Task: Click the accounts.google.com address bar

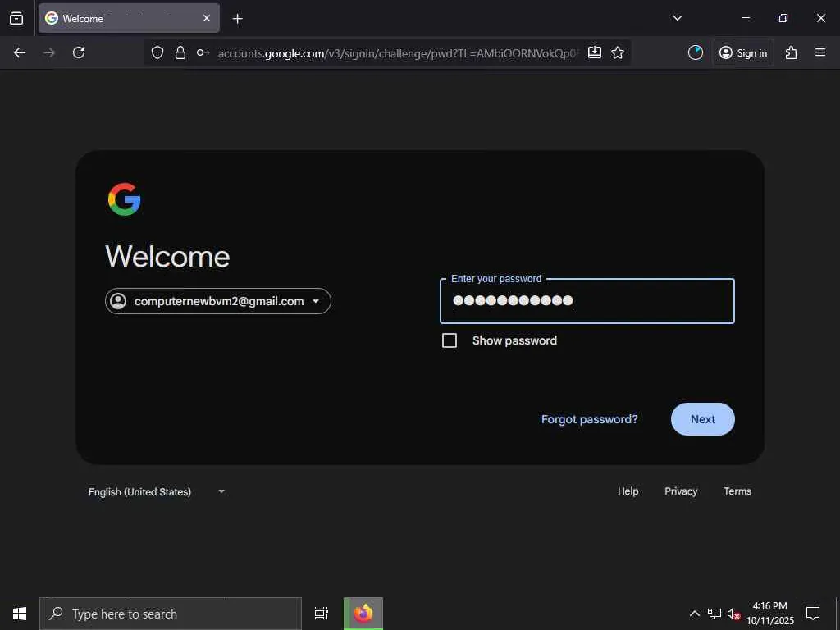Action: (398, 53)
